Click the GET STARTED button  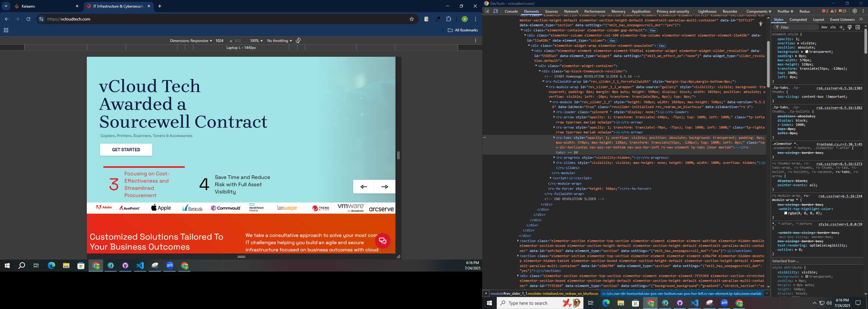point(126,150)
